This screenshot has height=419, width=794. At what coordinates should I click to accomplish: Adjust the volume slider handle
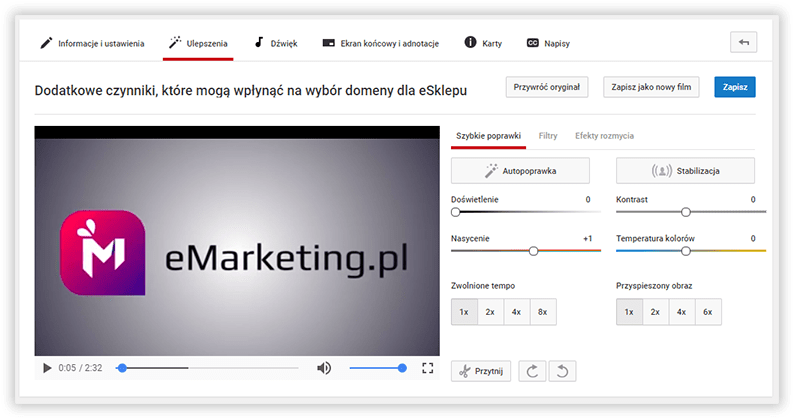pyautogui.click(x=402, y=368)
